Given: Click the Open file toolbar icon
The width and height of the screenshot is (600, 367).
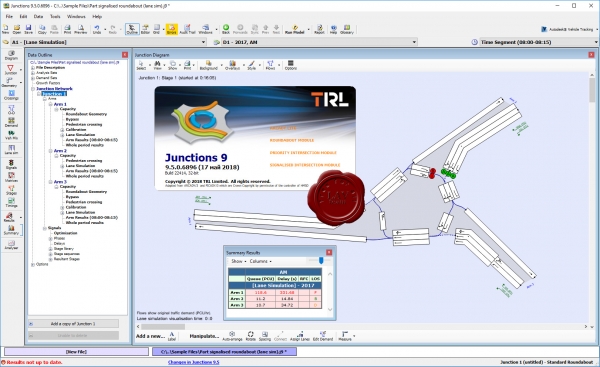Looking at the screenshot, I should (17, 29).
